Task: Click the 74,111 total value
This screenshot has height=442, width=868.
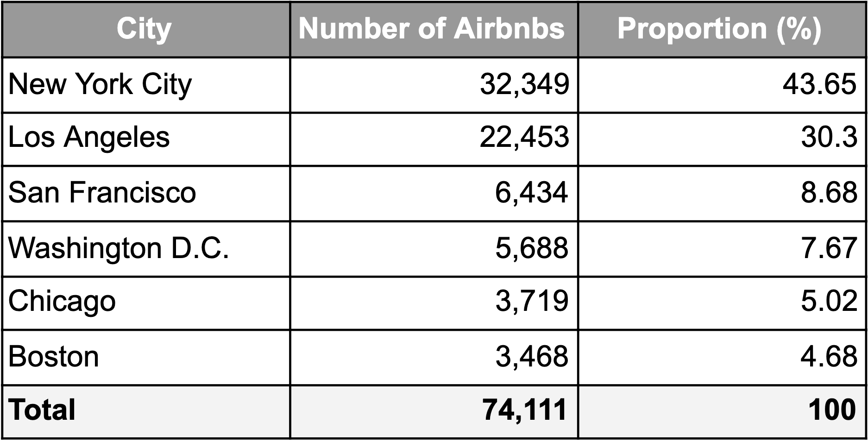Action: (x=524, y=410)
